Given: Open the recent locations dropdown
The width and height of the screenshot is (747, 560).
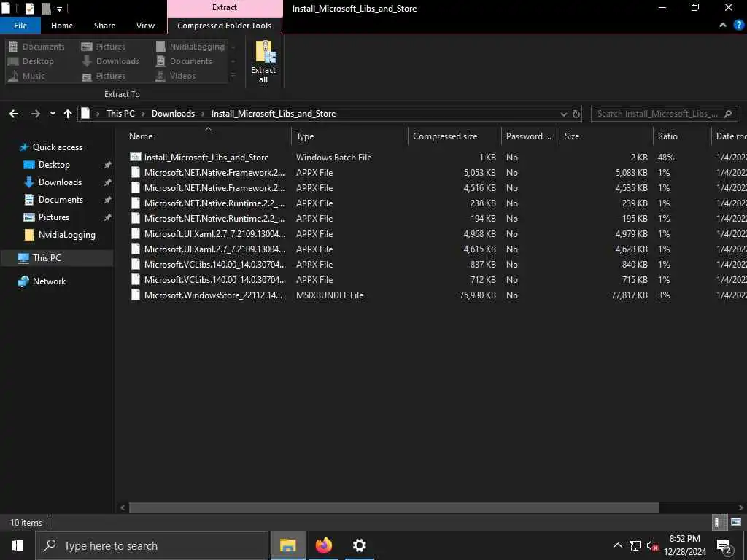Looking at the screenshot, I should (53, 114).
